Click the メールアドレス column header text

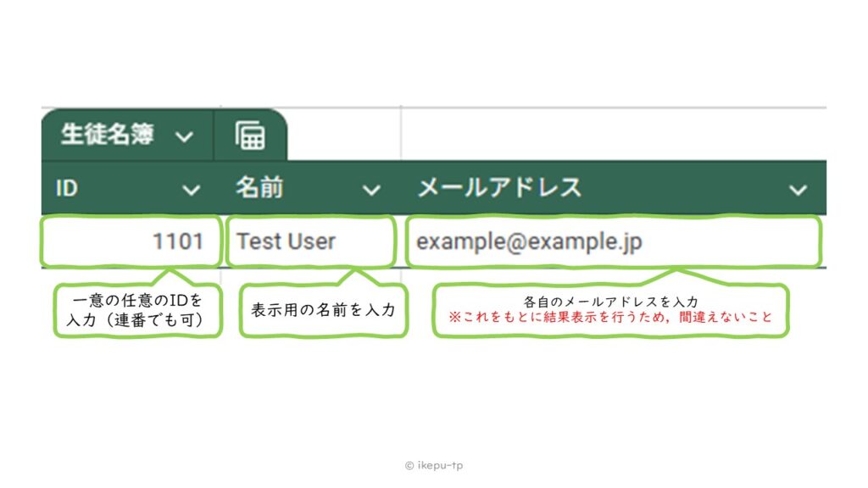[x=499, y=188]
